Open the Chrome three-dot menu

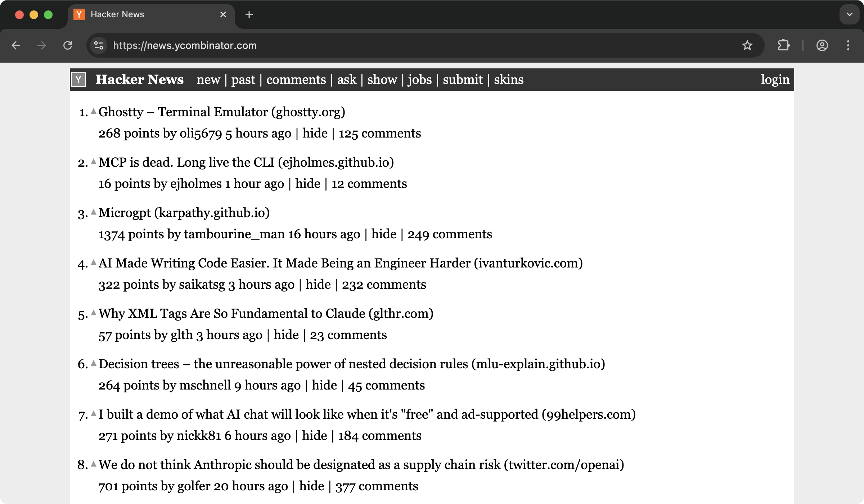848,45
